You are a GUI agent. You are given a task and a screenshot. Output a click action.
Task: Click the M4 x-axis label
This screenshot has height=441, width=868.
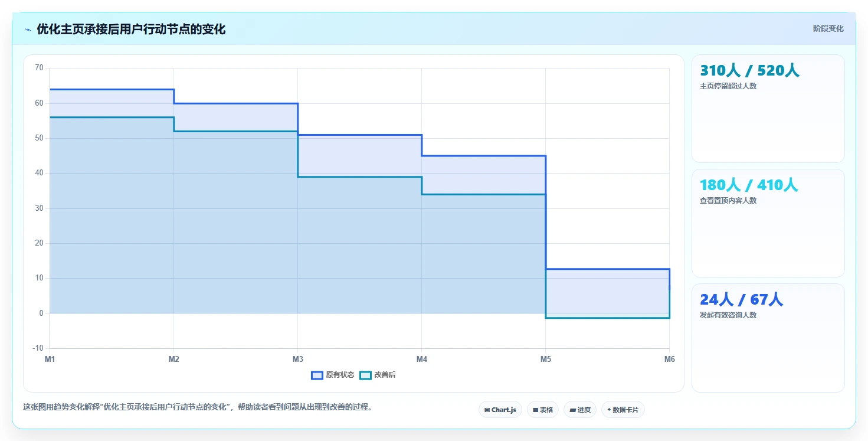click(421, 359)
